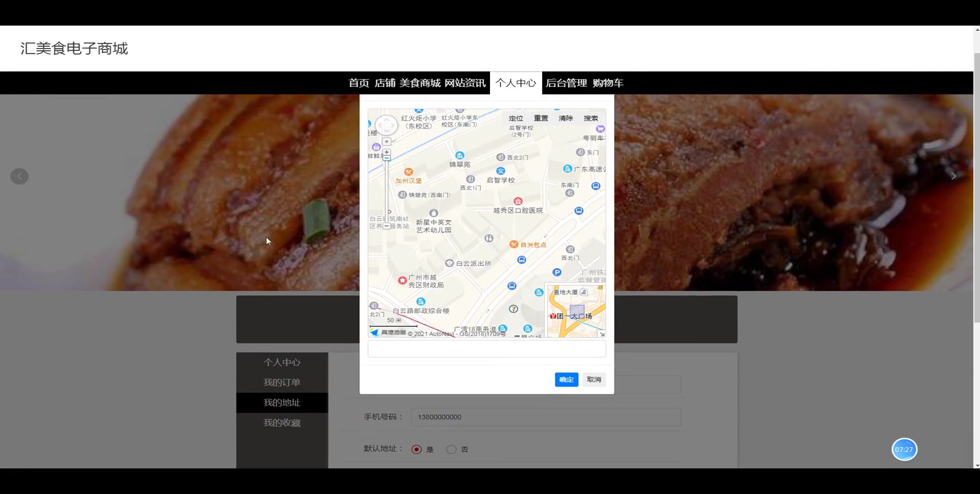The image size is (980, 494).
Task: Click the overview mini-map thumbnail
Action: [x=575, y=311]
